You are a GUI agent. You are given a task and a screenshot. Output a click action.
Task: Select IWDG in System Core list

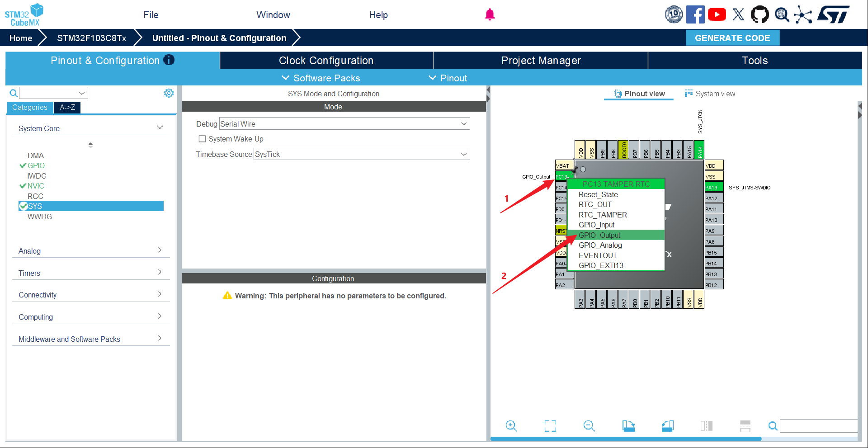tap(37, 176)
